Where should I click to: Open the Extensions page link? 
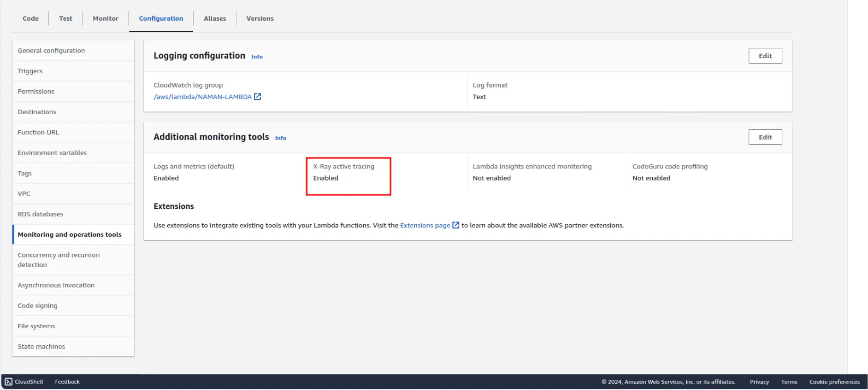click(x=425, y=225)
